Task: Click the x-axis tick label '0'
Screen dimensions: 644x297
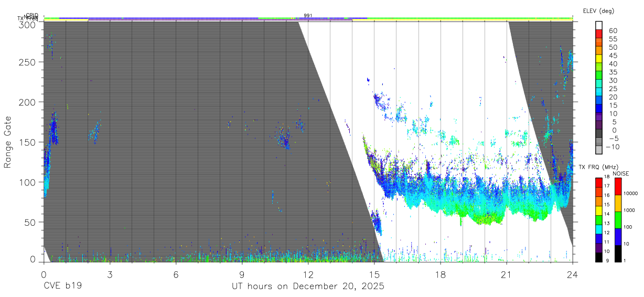Action: point(44,273)
